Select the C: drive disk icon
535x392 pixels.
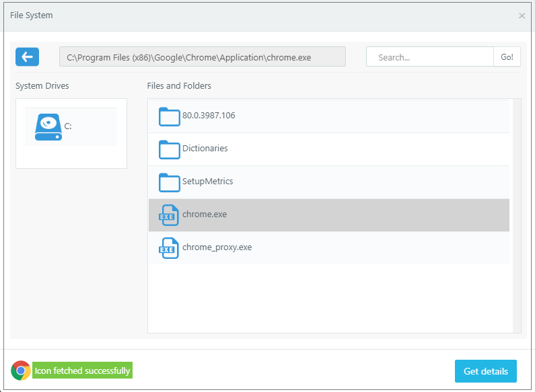point(48,126)
